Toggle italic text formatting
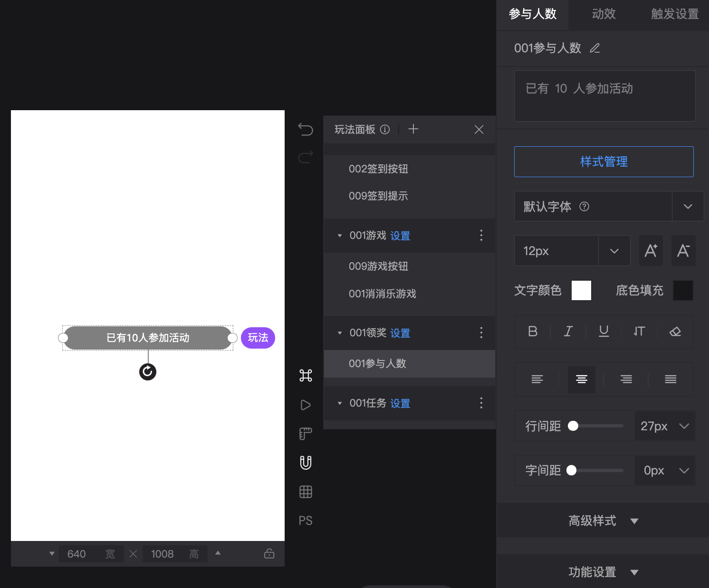 [568, 332]
